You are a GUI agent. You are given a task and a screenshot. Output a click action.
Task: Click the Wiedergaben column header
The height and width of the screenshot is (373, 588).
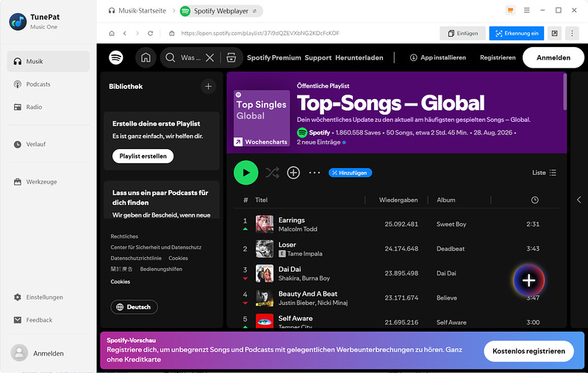[x=398, y=200]
